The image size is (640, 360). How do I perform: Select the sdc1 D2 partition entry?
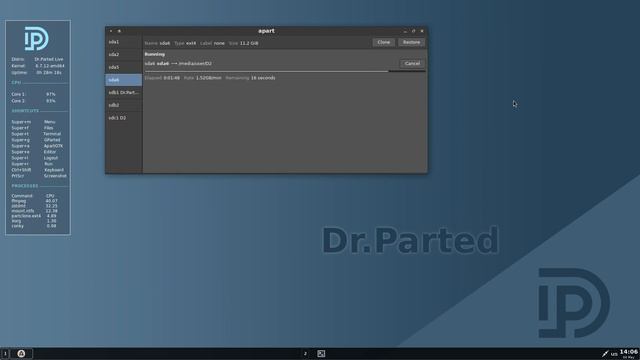(123, 118)
